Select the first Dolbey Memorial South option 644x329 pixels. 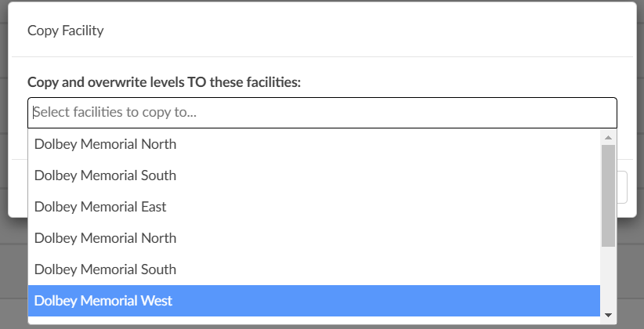click(314, 175)
